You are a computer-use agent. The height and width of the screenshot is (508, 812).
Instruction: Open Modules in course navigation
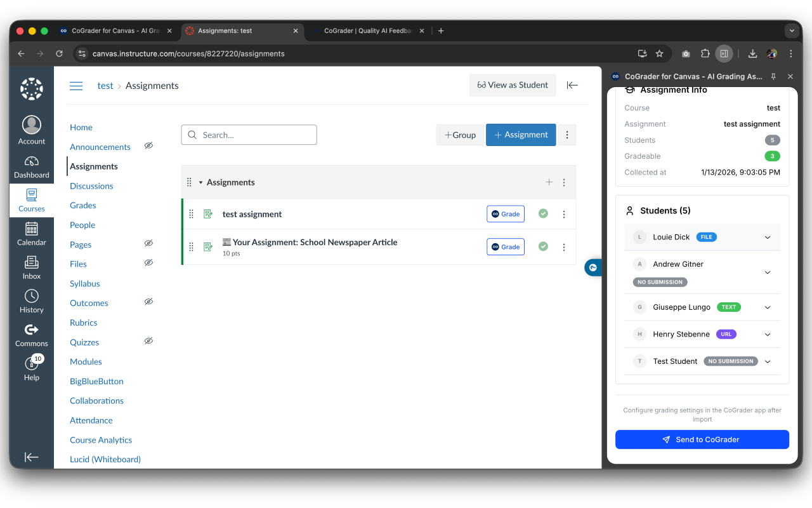tap(86, 361)
